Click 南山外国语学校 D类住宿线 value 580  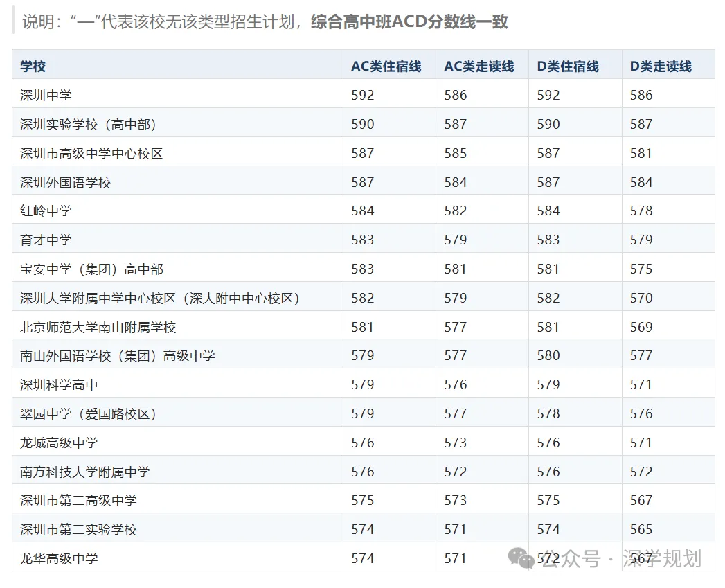548,356
